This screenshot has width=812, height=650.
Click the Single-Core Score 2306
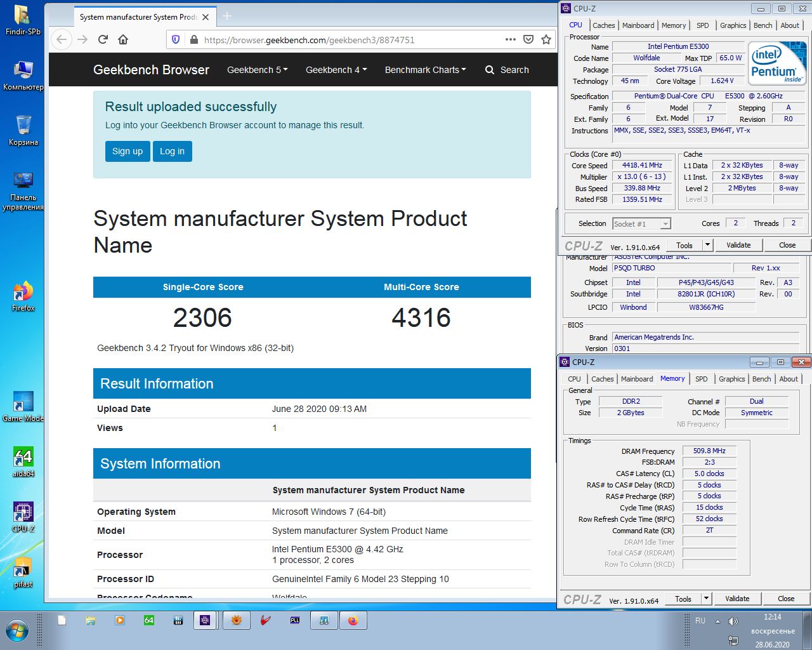pyautogui.click(x=202, y=317)
